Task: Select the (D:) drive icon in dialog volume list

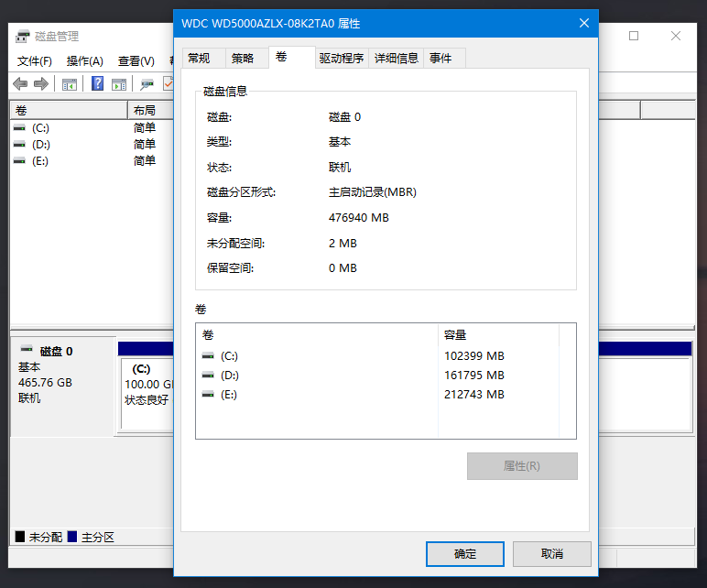Action: (x=208, y=376)
